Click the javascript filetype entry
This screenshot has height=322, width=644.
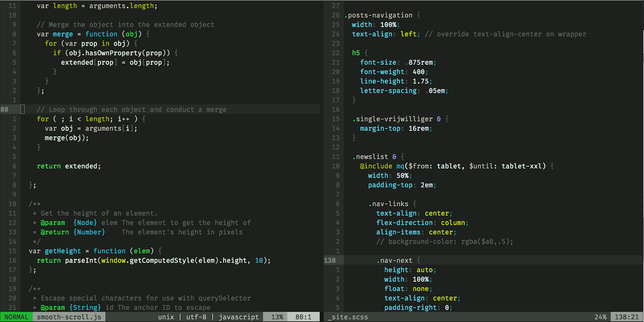coord(239,317)
